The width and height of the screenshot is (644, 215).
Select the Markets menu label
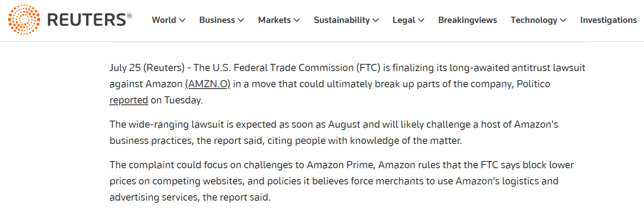coord(274,20)
